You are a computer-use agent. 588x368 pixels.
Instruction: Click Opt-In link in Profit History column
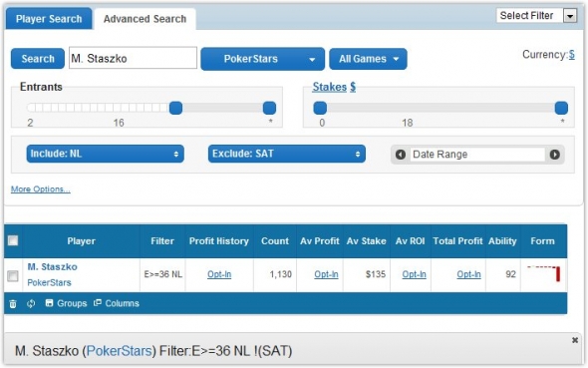[219, 274]
